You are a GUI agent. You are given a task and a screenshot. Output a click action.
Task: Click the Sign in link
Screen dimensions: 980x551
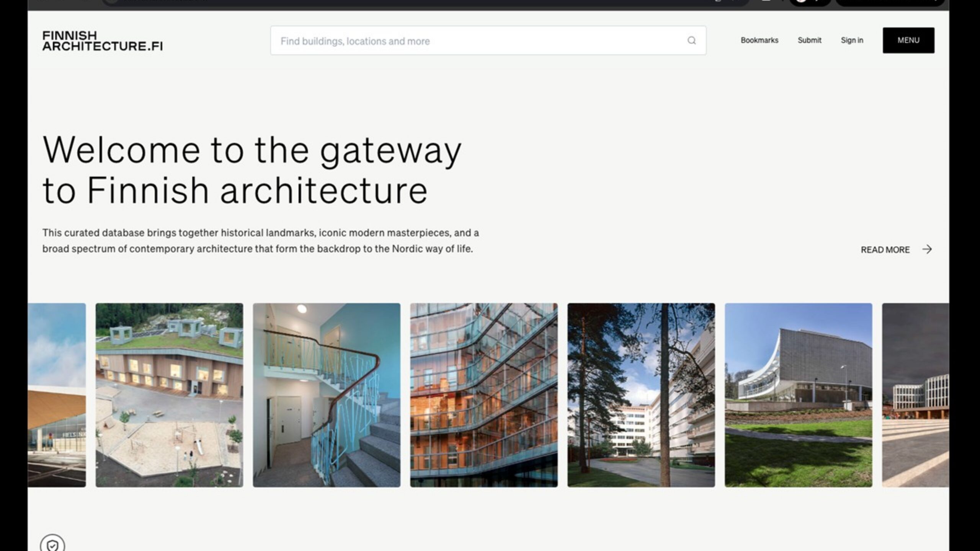(x=852, y=40)
